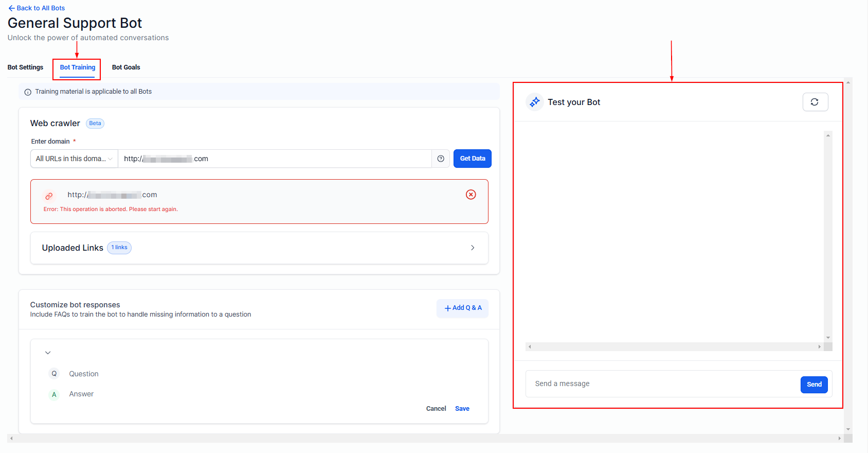Click the chat area horizontal scrollbar
This screenshot has width=868, height=453.
pos(675,347)
